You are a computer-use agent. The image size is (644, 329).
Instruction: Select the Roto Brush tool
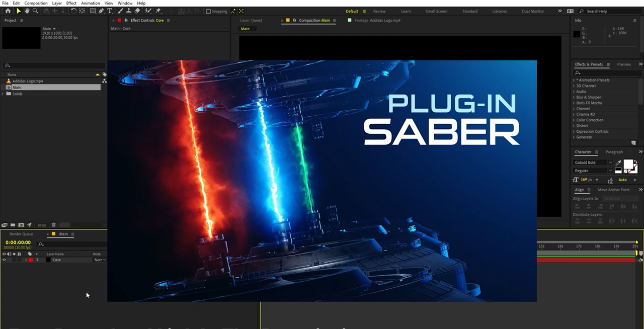click(x=148, y=11)
